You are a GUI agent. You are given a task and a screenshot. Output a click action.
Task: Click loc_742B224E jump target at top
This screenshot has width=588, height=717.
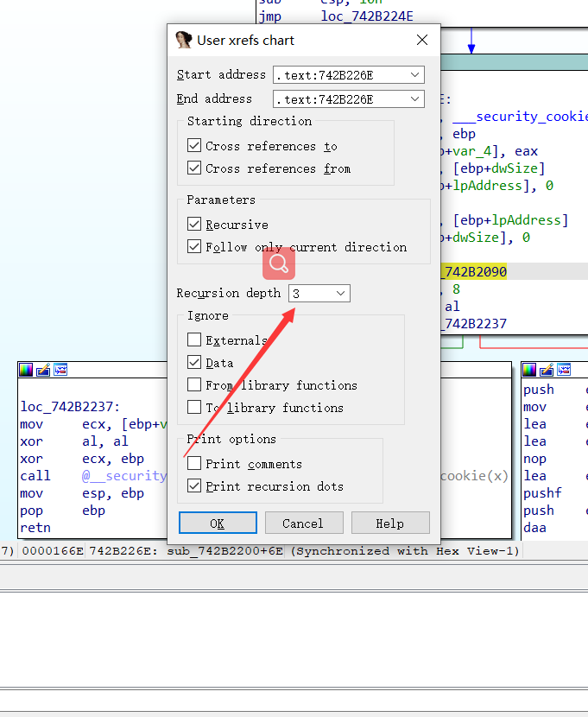click(x=367, y=16)
